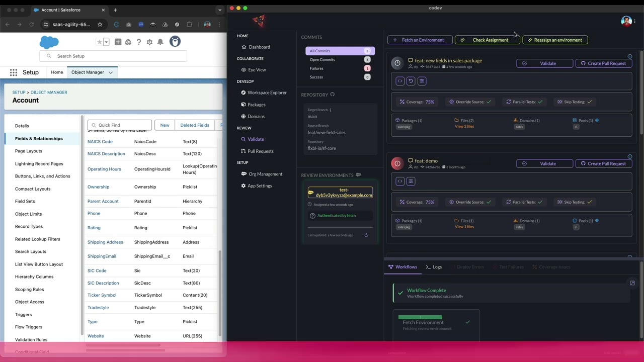Open code view for feat: demo commit
Screen dimensions: 644x362
pos(400,181)
